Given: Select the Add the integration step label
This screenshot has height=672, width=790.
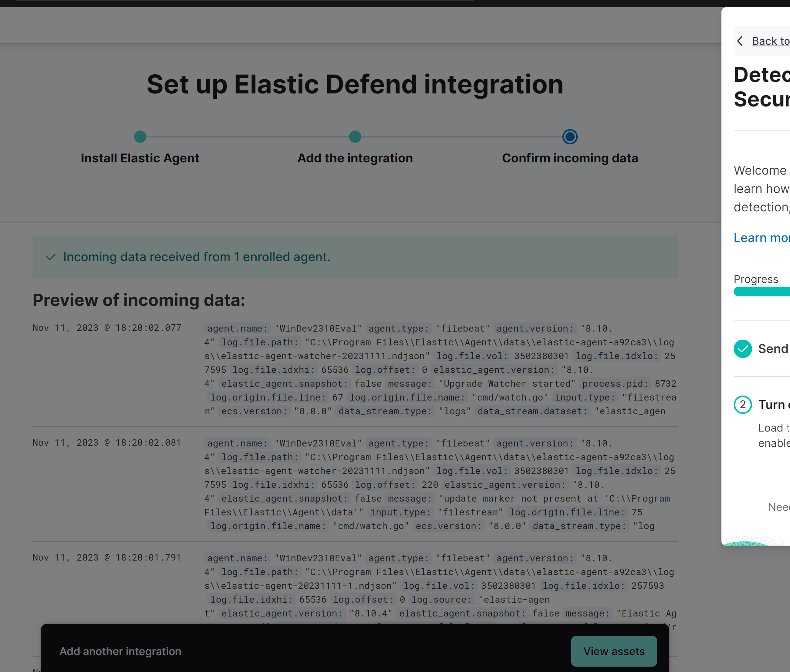Looking at the screenshot, I should [x=355, y=158].
